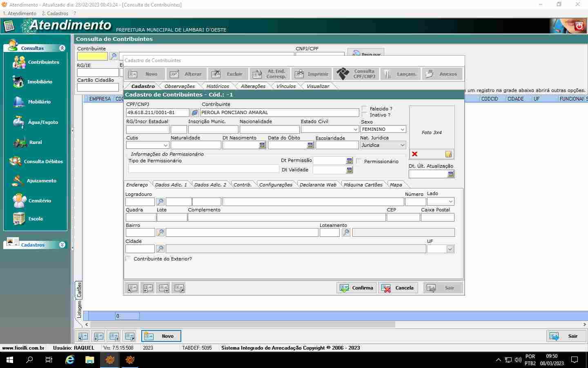588x368 pixels.
Task: Open the Dt Nascimento calendar picker
Action: click(262, 145)
